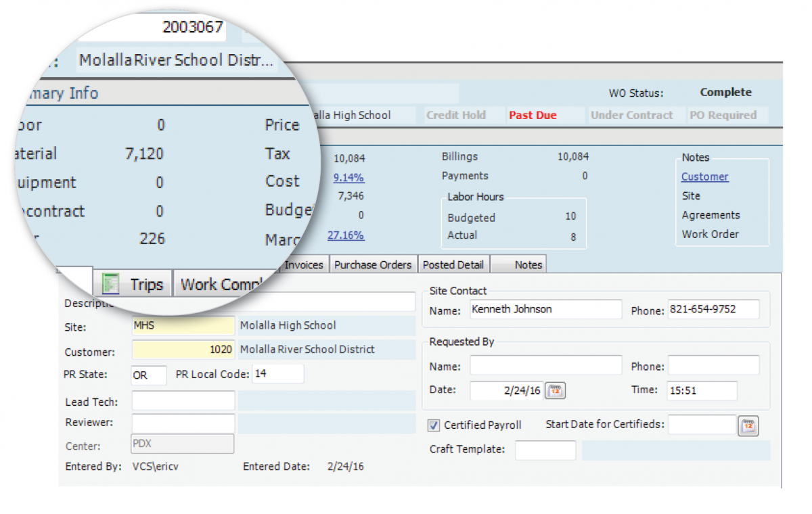812x514 pixels.
Task: Click the red Past Due indicator
Action: click(x=533, y=116)
